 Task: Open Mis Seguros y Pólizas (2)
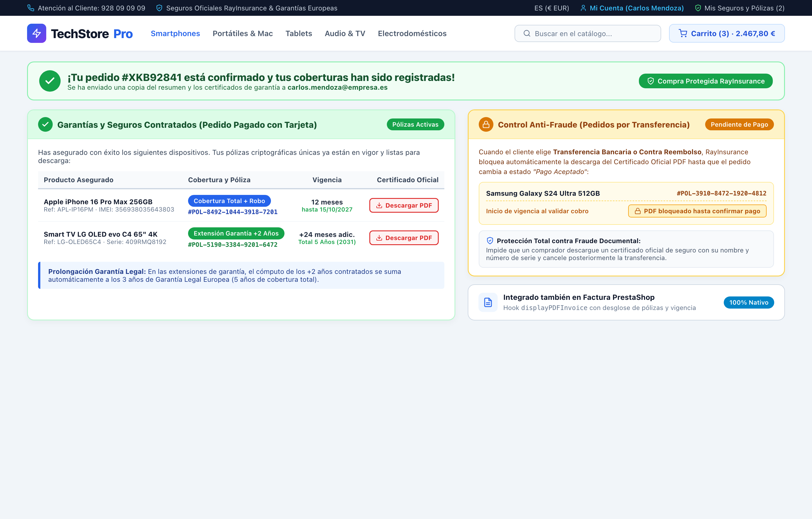[x=740, y=8]
